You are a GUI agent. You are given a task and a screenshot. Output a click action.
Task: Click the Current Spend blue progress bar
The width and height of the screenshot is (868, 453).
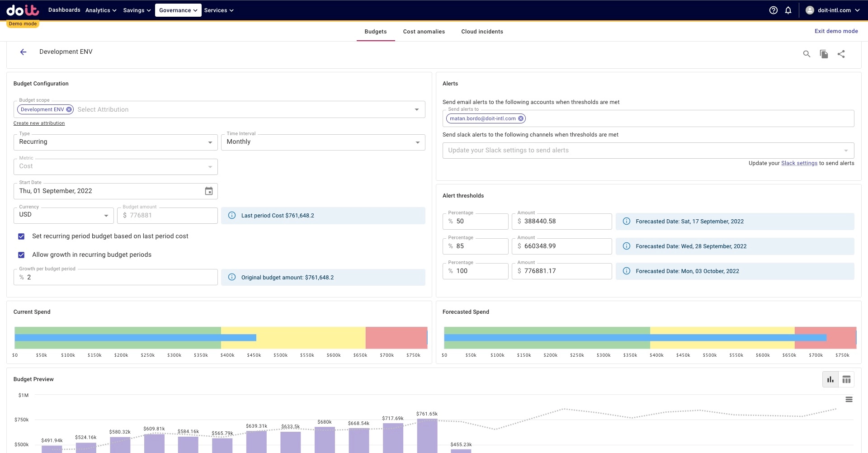[x=135, y=338]
